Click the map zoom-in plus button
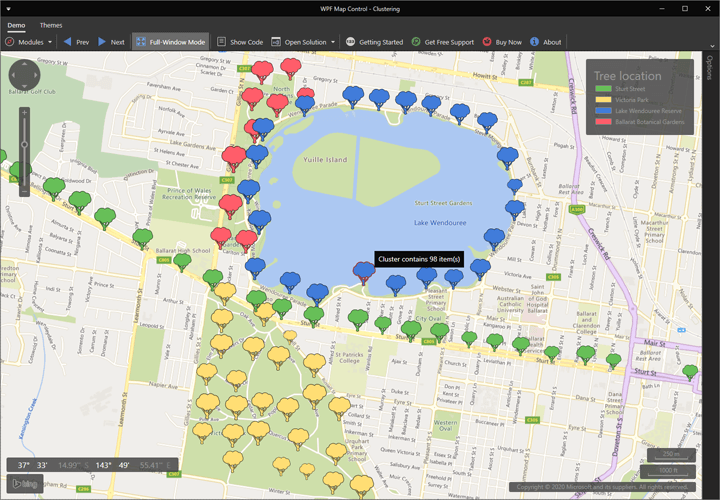 click(x=25, y=112)
